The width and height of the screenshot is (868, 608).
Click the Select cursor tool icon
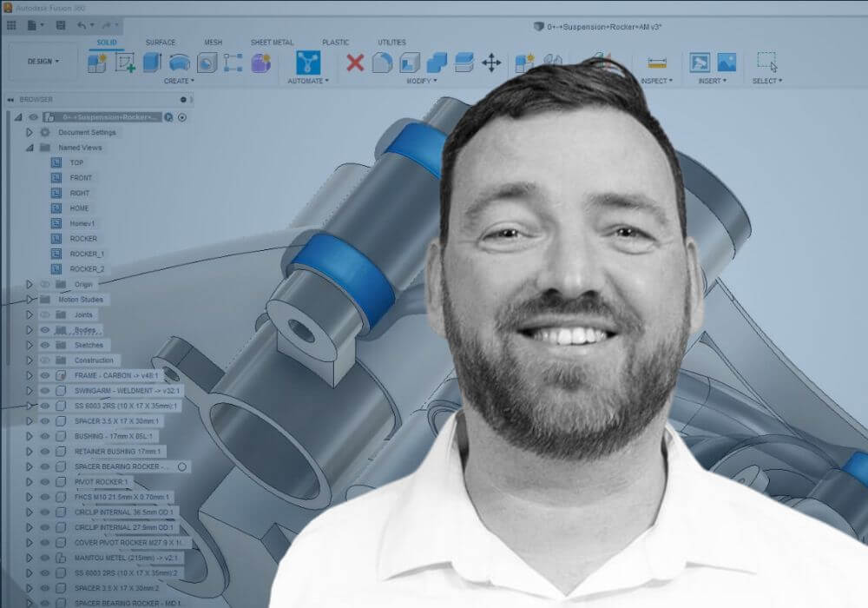pos(766,63)
